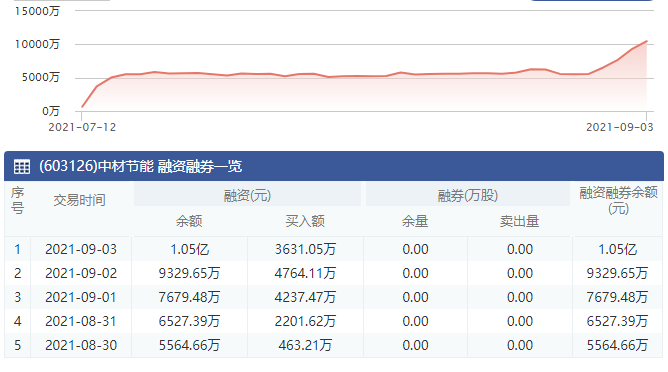The image size is (668, 372).
Task: Click 融资融券余额 6527.39万 in last column
Action: click(x=617, y=321)
